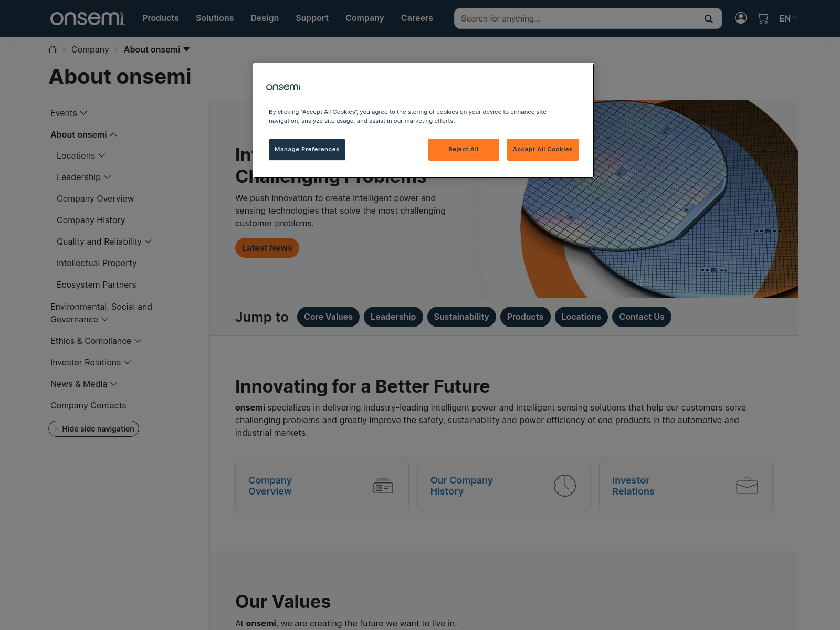
Task: Open Ecosystem Partners sidebar link
Action: point(97,285)
